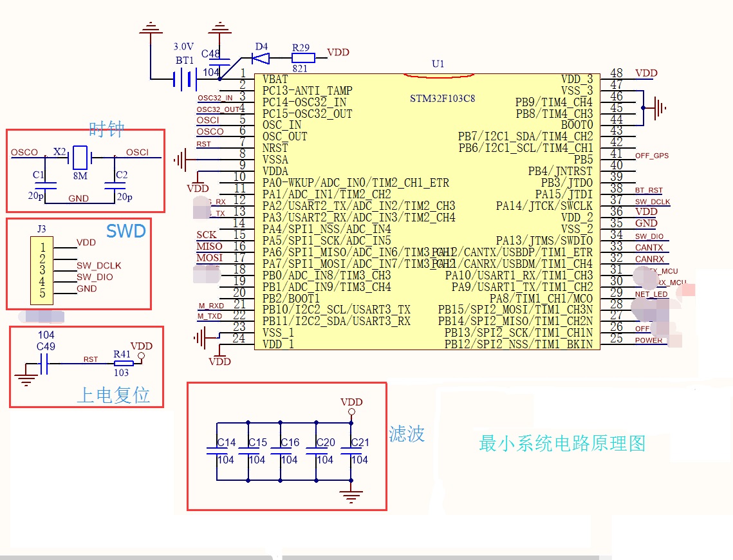Select filter capacitor C21
Viewport: 733px width, 560px height.
point(351,451)
